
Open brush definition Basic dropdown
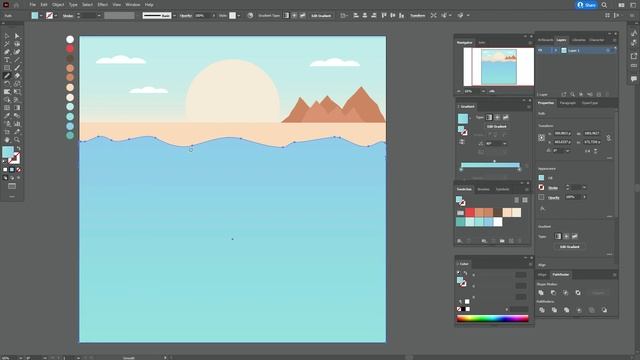(174, 16)
